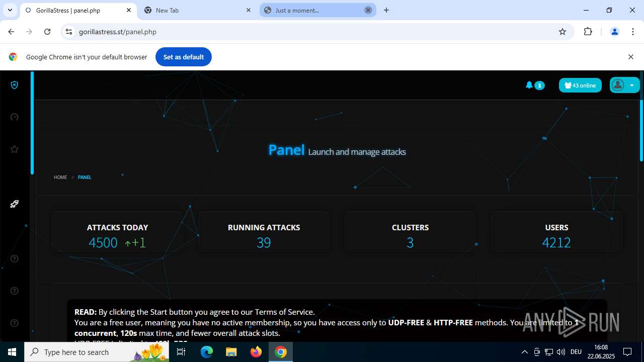Launch Microsoft Edge from the taskbar
Viewport: 644px width, 362px height.
pos(207,352)
